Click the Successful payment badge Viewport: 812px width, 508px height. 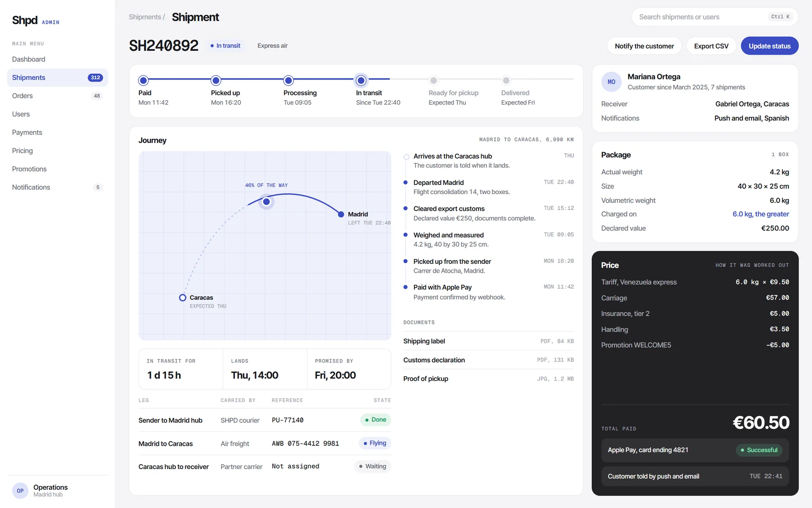click(759, 450)
